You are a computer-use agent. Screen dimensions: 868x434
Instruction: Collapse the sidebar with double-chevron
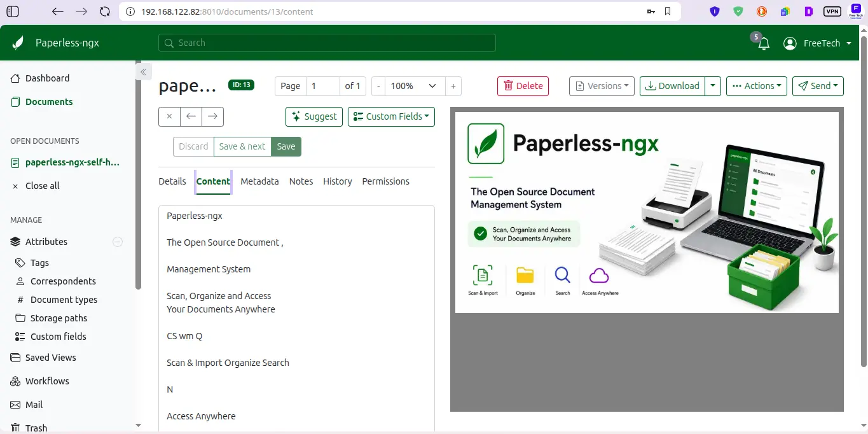pos(144,72)
